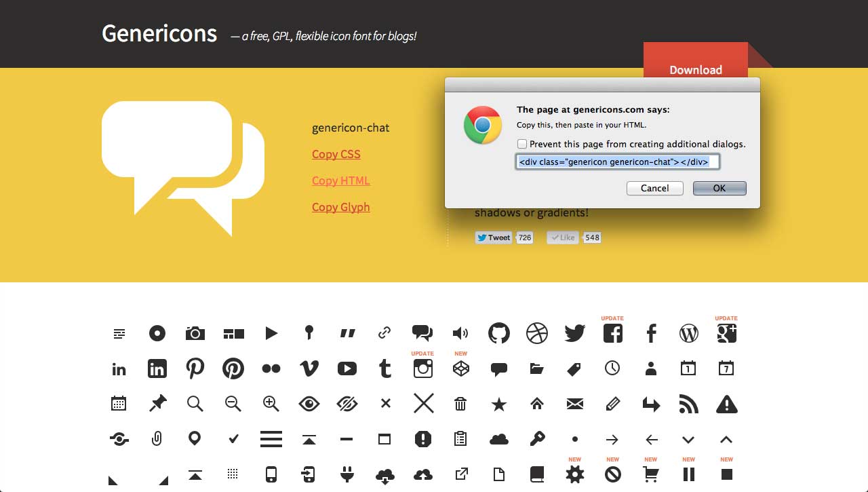Screen dimensions: 868x492
Task: Click the Download button
Action: pyautogui.click(x=696, y=70)
